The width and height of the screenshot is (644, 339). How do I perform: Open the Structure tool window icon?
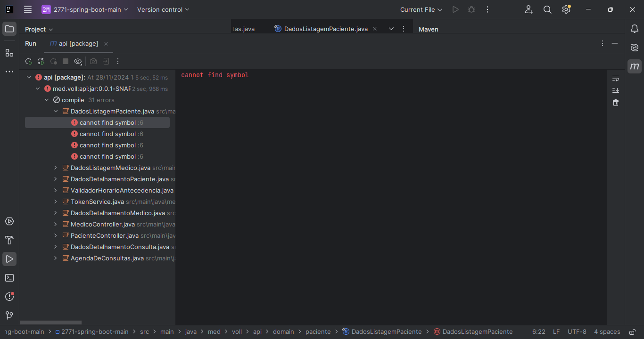9,52
